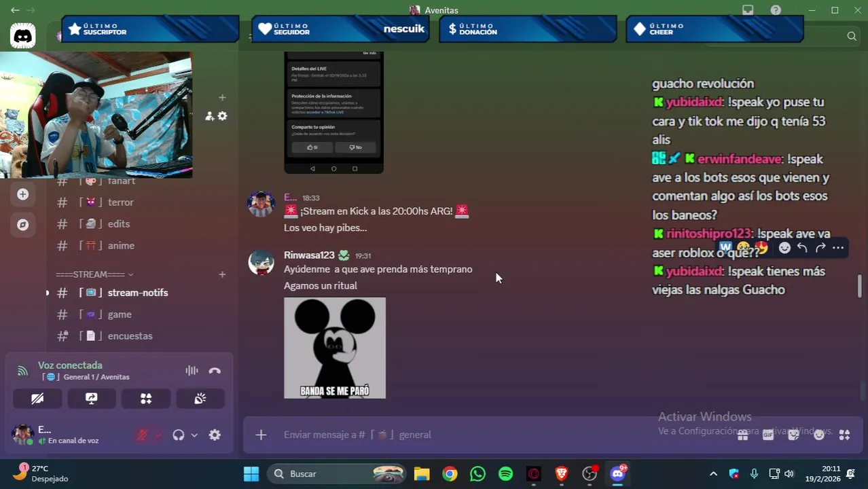The width and height of the screenshot is (868, 489).
Task: Open Discover servers compass icon
Action: click(x=23, y=225)
